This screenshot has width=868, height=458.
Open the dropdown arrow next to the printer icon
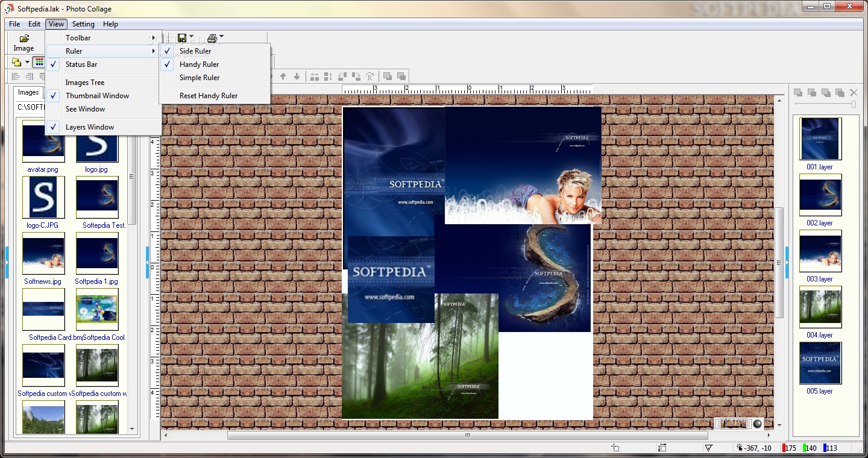pyautogui.click(x=221, y=37)
